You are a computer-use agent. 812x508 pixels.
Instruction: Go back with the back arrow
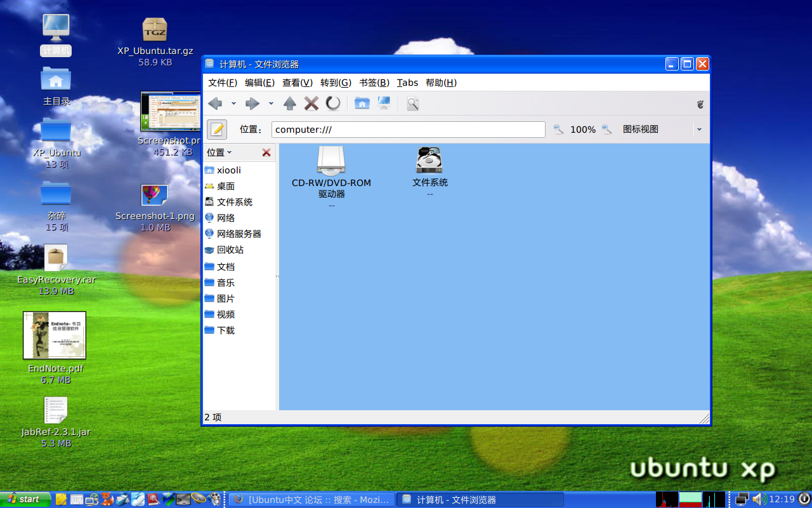(215, 104)
